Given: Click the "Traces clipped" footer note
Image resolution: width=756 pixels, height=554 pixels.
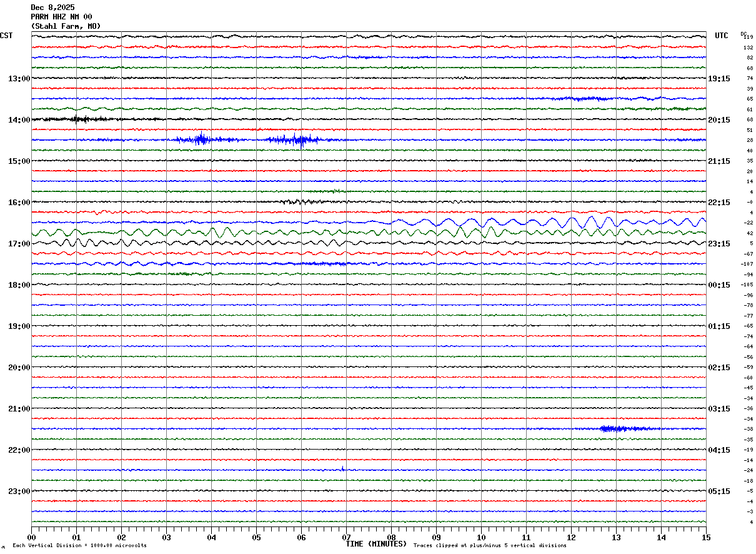Looking at the screenshot, I should tap(490, 546).
